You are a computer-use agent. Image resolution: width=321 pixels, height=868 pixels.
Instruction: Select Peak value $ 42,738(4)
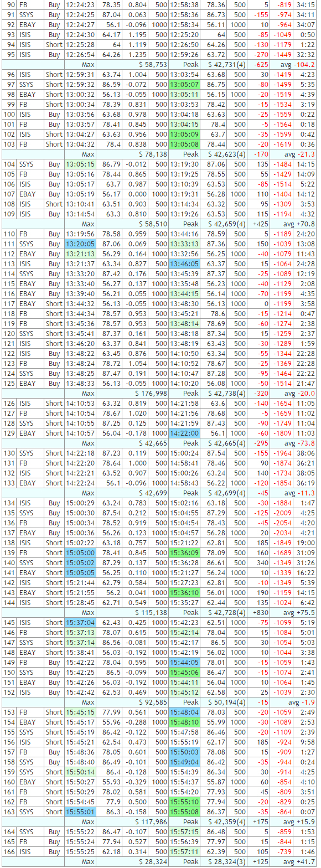227,393
